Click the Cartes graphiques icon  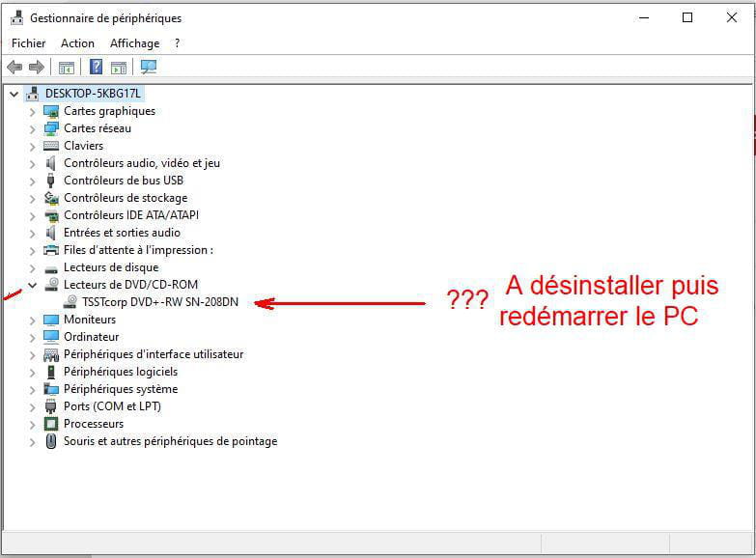pos(50,111)
